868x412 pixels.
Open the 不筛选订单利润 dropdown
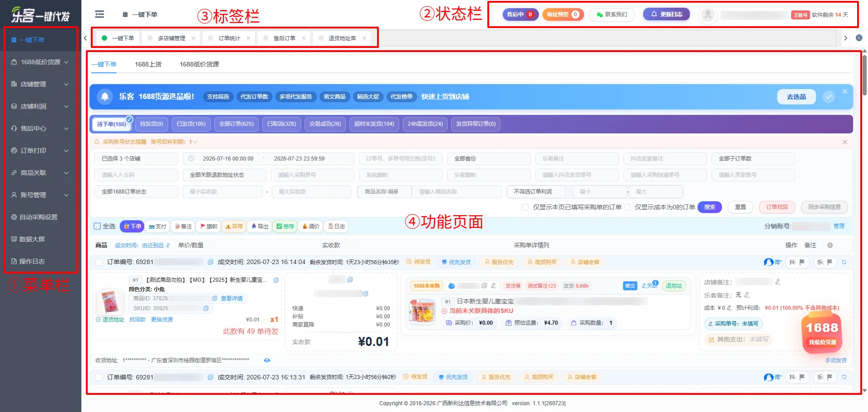click(536, 192)
